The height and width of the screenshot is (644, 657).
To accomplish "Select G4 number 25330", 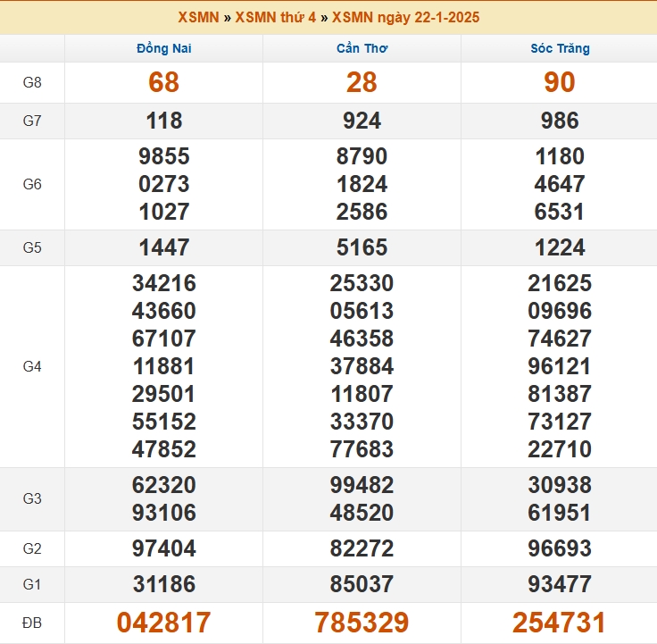I will click(x=362, y=283).
